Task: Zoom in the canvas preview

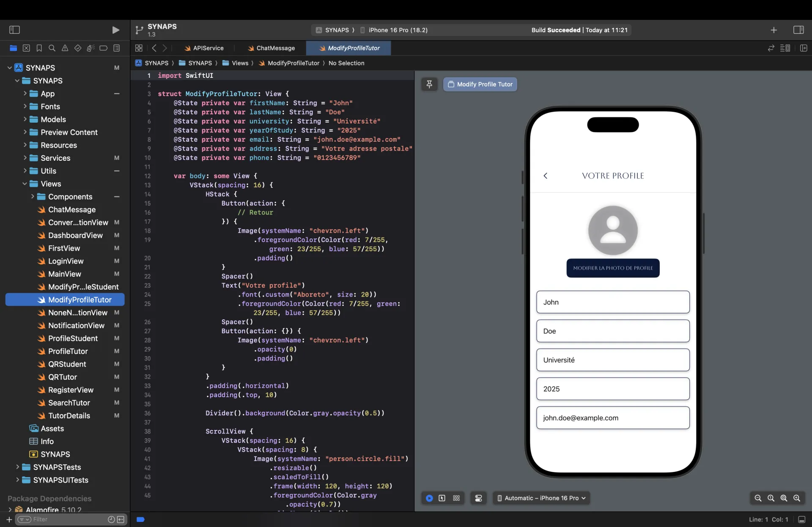Action: click(797, 498)
